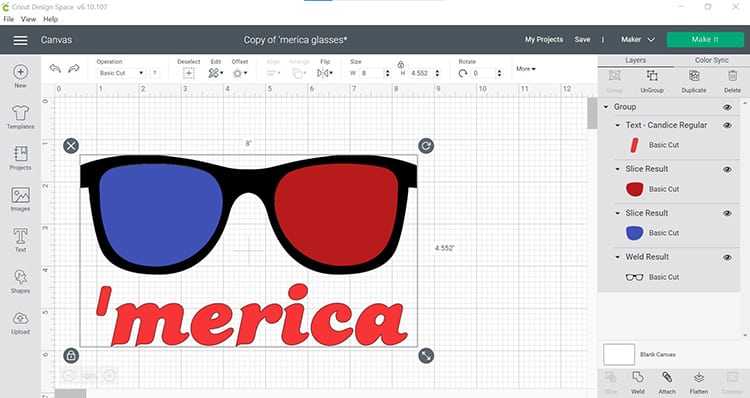The image size is (750, 398).
Task: Redo the last action
Action: click(x=74, y=69)
